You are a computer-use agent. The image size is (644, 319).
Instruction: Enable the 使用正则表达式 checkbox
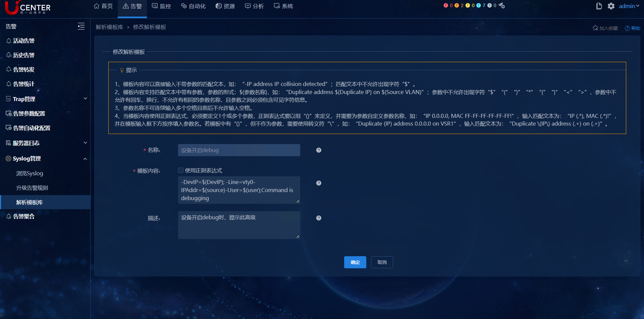point(181,170)
